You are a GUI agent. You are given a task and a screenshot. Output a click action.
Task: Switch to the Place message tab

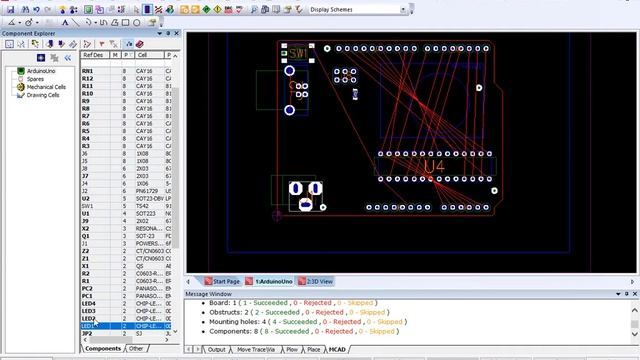[313, 349]
